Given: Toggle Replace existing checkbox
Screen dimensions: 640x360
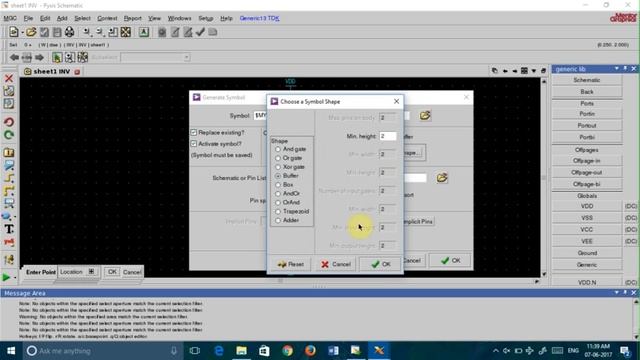Looking at the screenshot, I should pos(194,133).
